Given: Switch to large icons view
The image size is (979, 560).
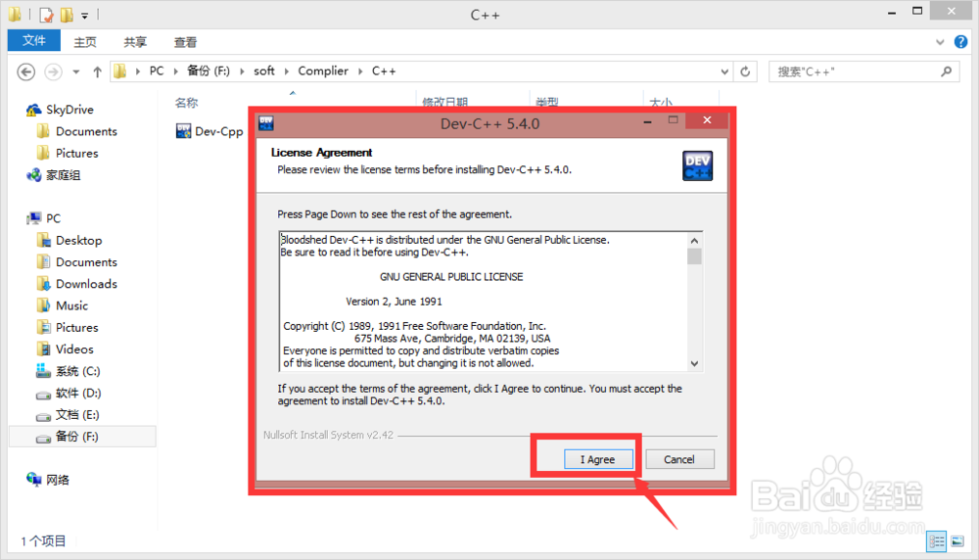Looking at the screenshot, I should 957,541.
